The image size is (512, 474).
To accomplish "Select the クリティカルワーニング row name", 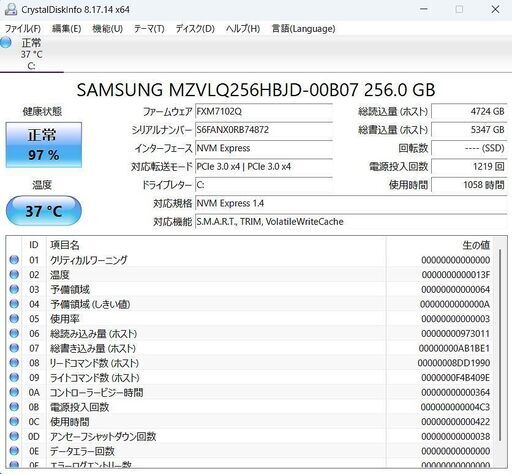I will click(x=88, y=260).
